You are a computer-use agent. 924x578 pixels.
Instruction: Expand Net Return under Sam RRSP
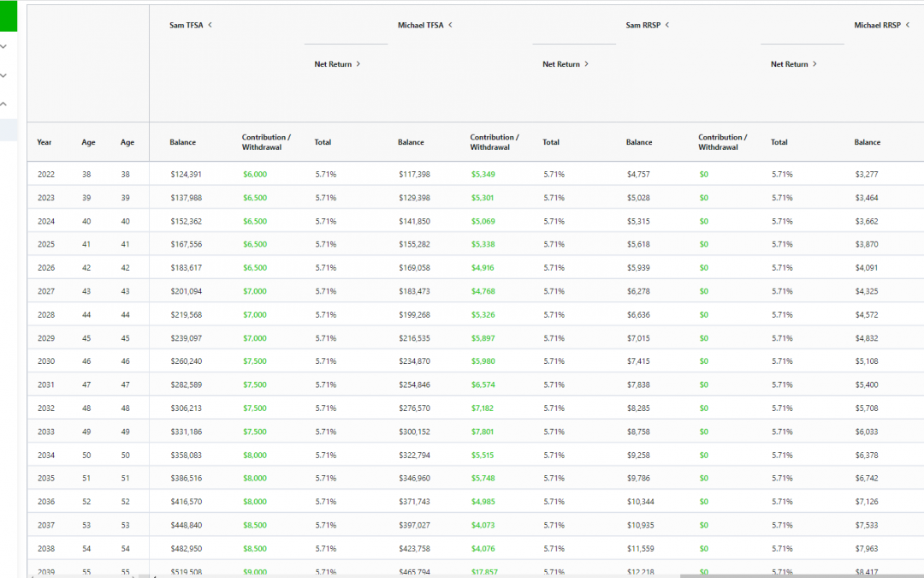[x=814, y=63]
